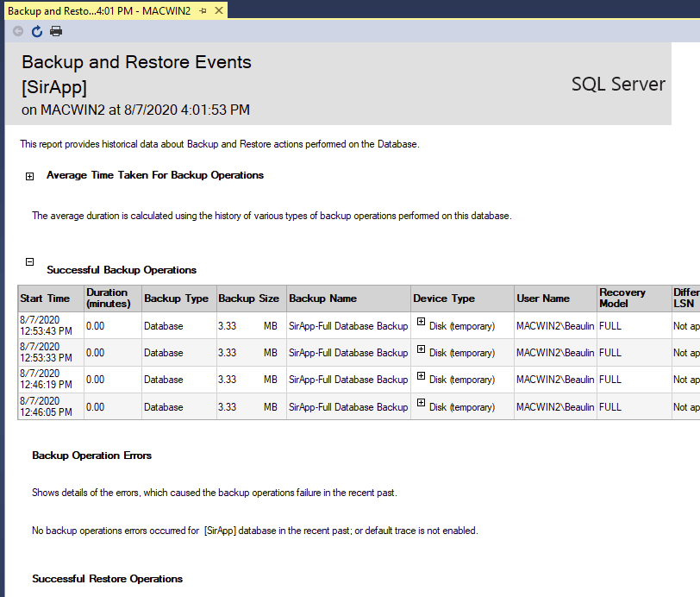Expand Device Type for 12:46:19 PM backup
Viewport: 700px width, 597px height.
[422, 375]
